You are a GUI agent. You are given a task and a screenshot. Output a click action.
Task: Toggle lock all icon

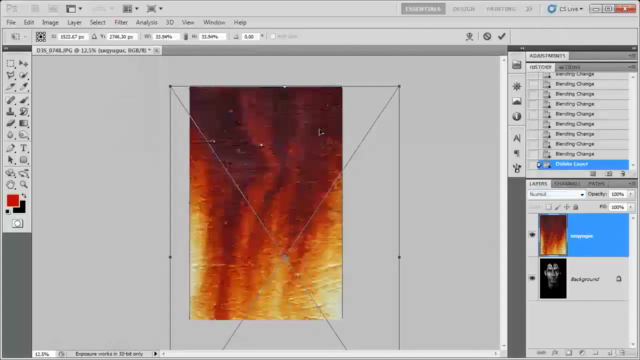[576, 207]
